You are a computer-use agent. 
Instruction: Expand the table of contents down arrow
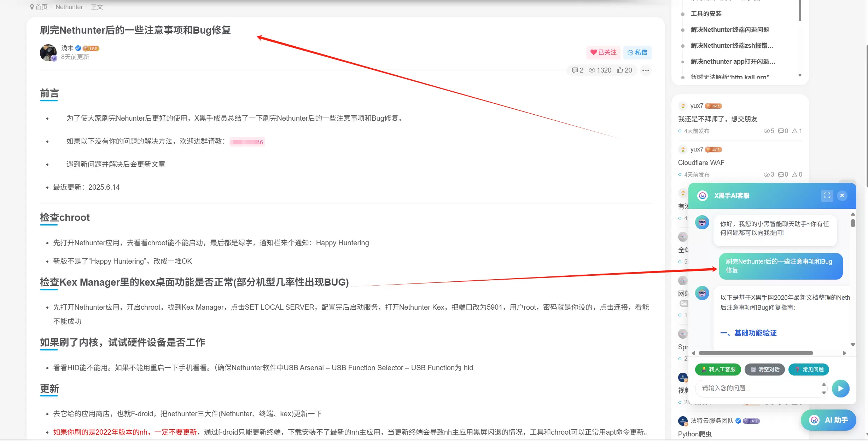coord(800,75)
